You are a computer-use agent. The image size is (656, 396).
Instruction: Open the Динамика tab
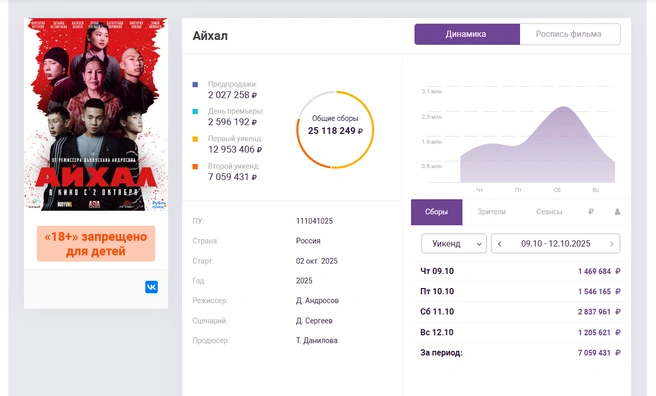click(467, 34)
